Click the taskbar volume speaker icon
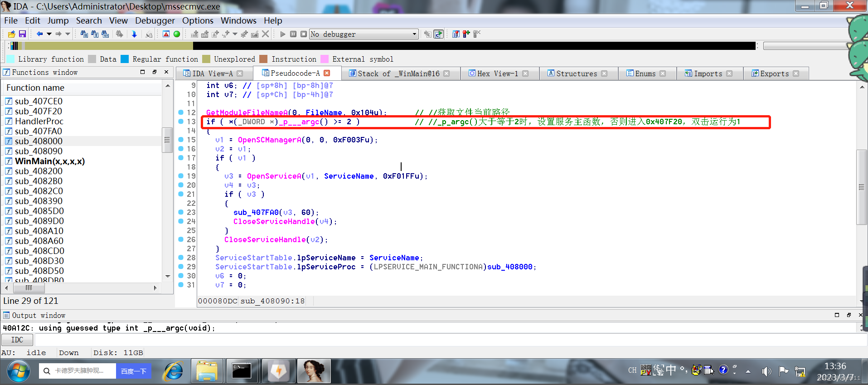This screenshot has height=385, width=868. 766,371
